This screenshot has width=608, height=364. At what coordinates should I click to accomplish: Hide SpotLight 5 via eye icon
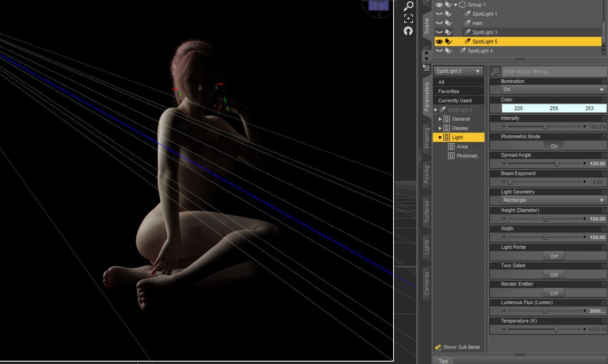pos(439,41)
